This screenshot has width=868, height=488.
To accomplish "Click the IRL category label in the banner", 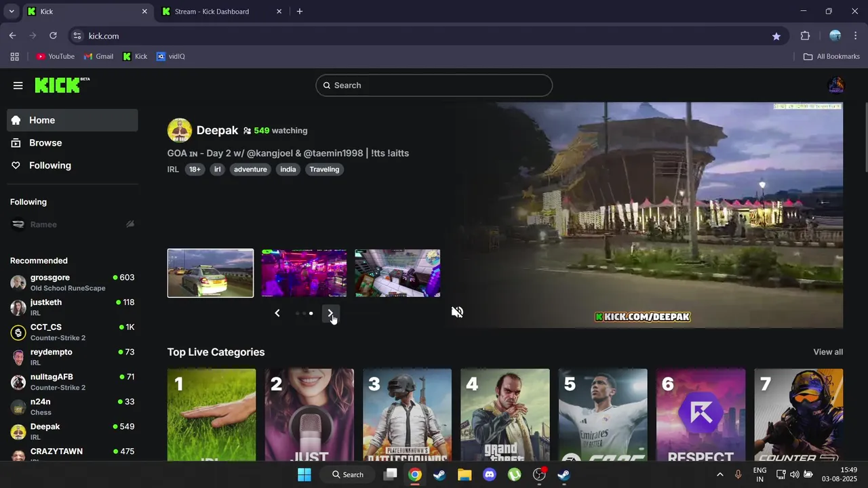I will click(173, 169).
